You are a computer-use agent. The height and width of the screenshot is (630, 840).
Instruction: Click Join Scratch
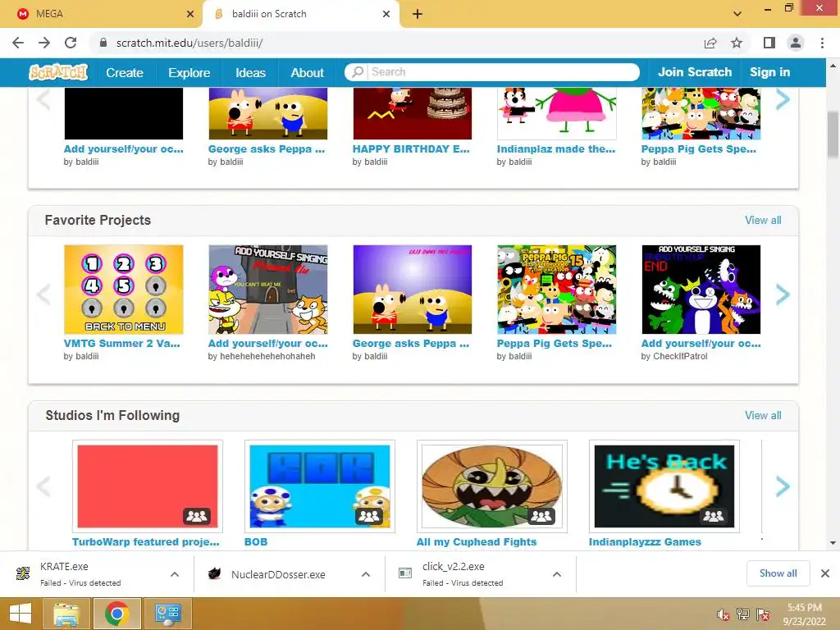coord(694,72)
